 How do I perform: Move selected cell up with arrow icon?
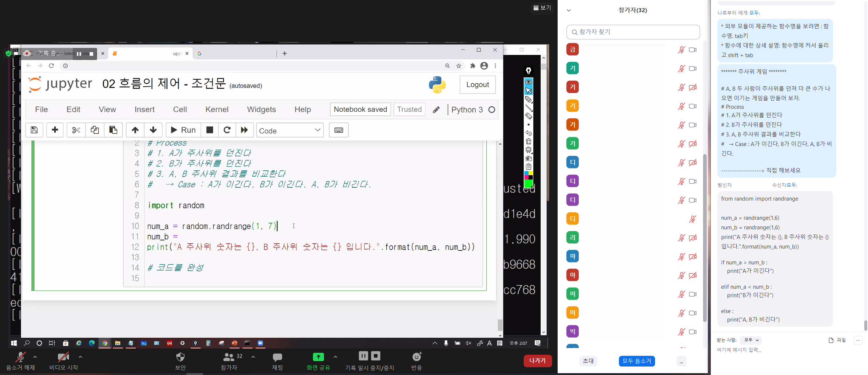(x=135, y=130)
